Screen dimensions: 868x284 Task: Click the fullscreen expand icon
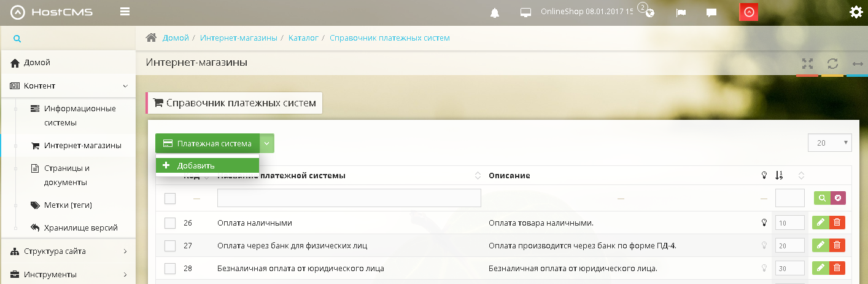coord(807,63)
